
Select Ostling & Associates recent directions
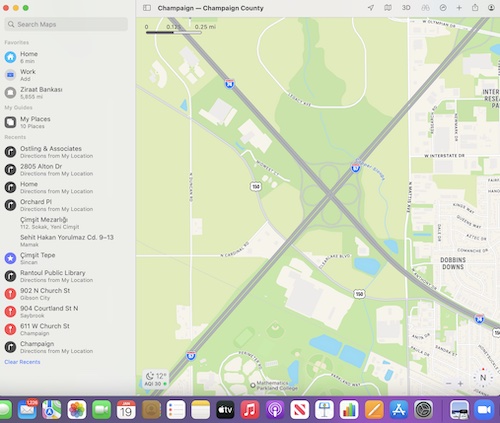[67, 152]
